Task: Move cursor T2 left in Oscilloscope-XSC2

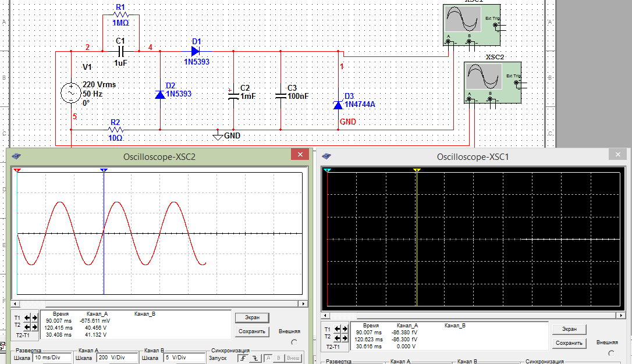Action: tap(27, 327)
